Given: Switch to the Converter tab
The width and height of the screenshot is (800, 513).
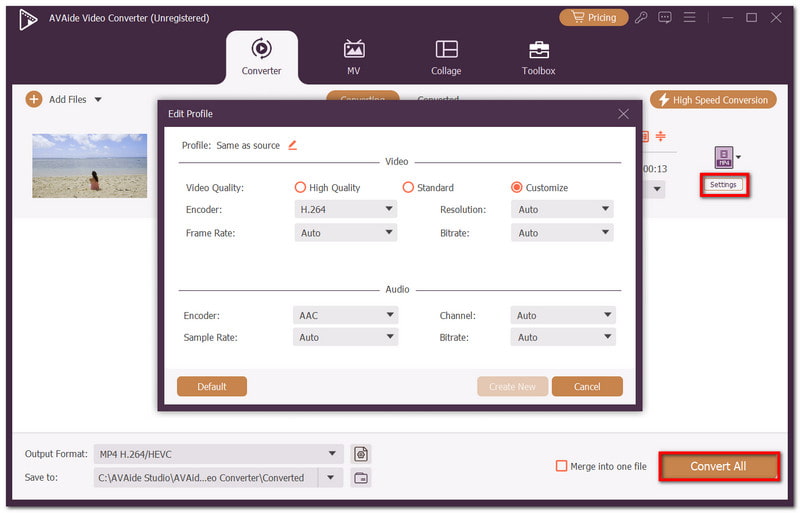Looking at the screenshot, I should [x=261, y=57].
